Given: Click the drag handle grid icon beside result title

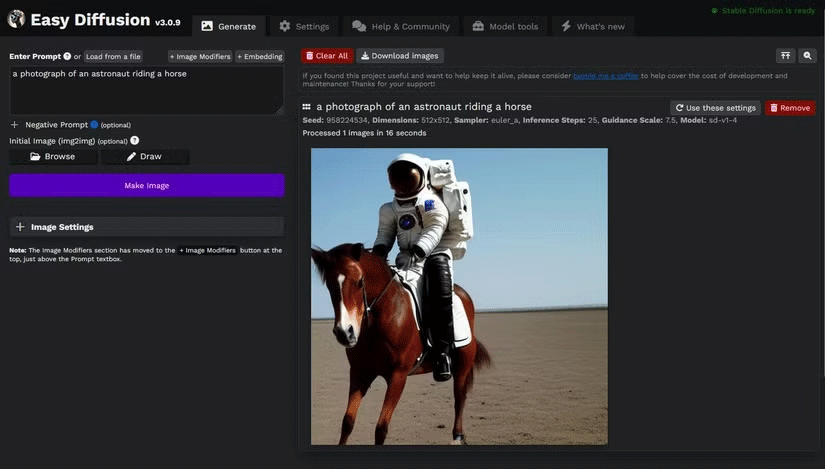Looking at the screenshot, I should point(307,107).
